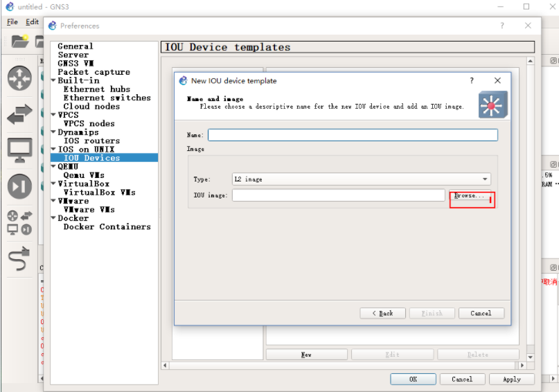This screenshot has height=392, width=559.
Task: Browse end devices monitor icon
Action: coord(19,149)
